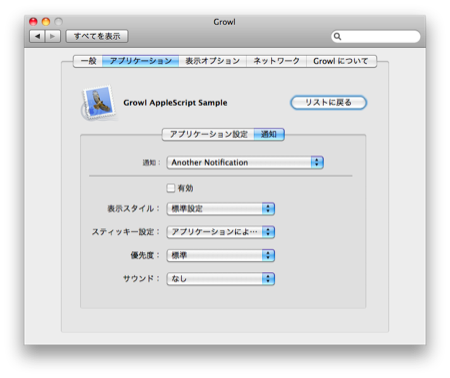Enable the 有効 checkbox
This screenshot has height=378, width=450.
click(x=171, y=188)
